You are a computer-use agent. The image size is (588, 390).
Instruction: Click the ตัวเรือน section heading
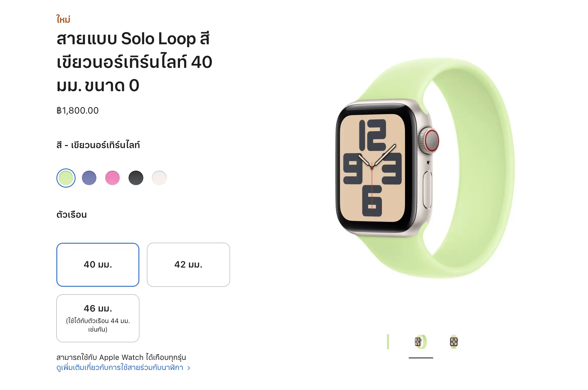[72, 215]
